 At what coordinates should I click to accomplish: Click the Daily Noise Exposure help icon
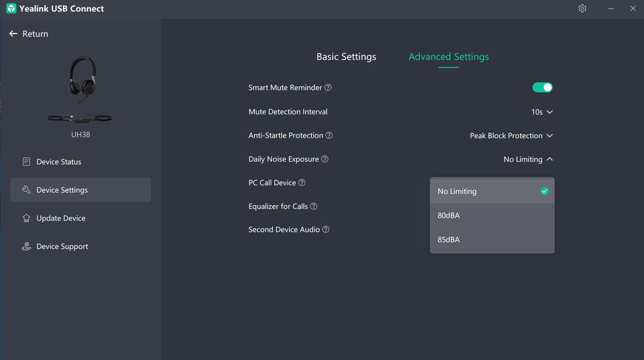325,159
